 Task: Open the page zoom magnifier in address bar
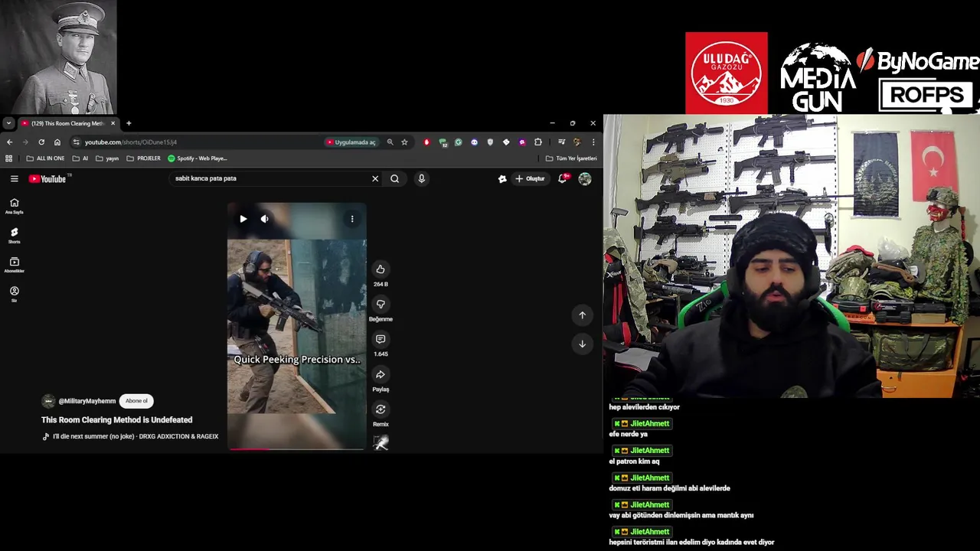[390, 142]
